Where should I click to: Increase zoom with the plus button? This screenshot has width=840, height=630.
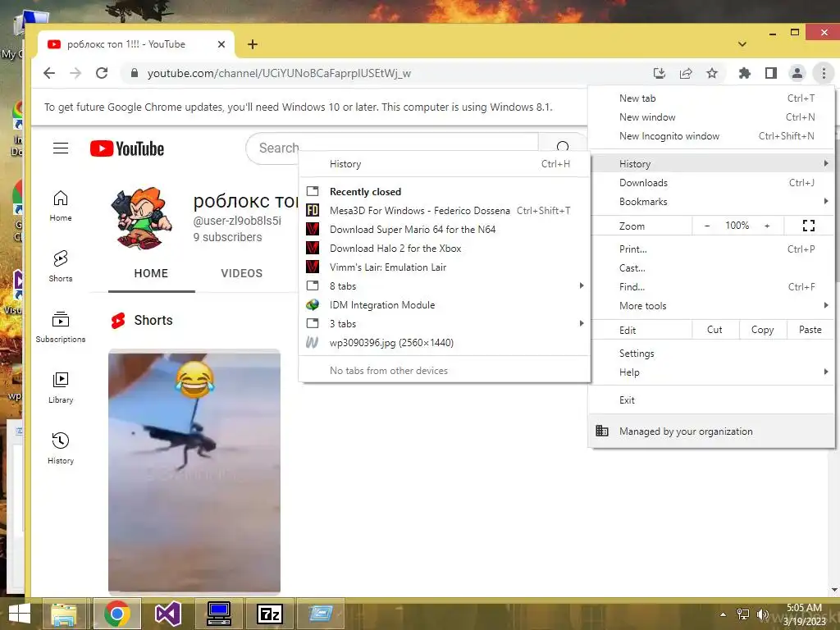(767, 226)
